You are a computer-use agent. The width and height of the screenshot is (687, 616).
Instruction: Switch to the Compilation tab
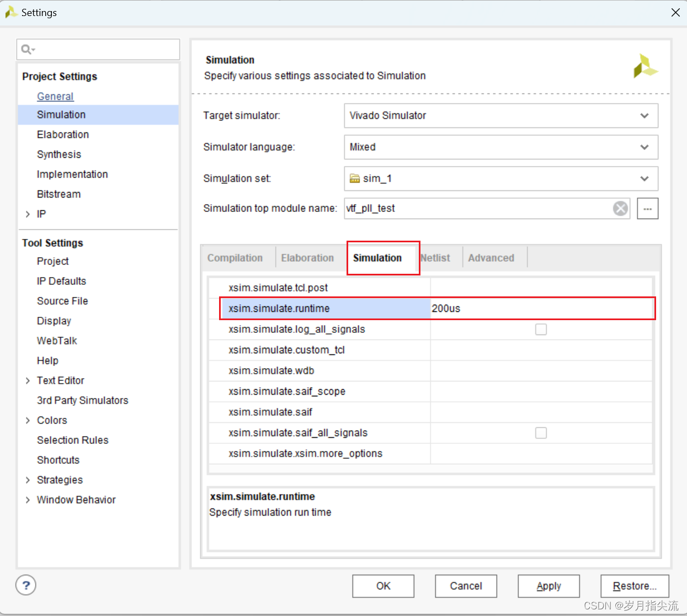click(235, 258)
